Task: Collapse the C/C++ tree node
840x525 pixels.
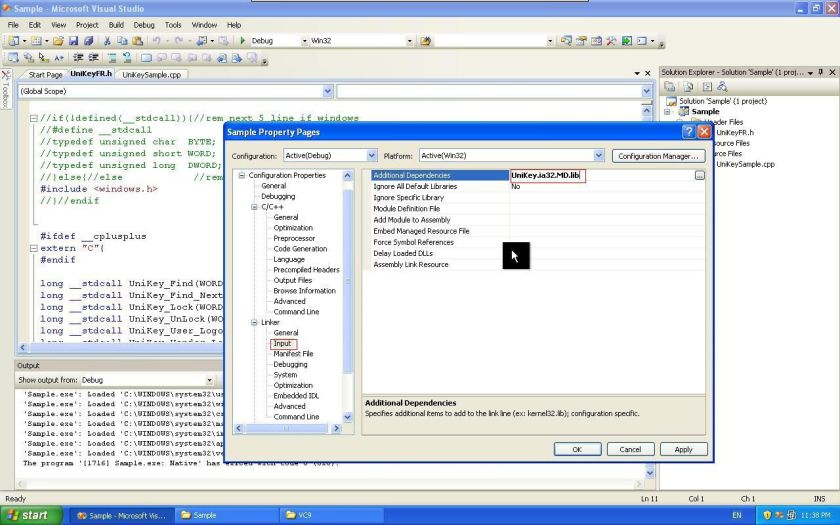Action: [x=254, y=207]
